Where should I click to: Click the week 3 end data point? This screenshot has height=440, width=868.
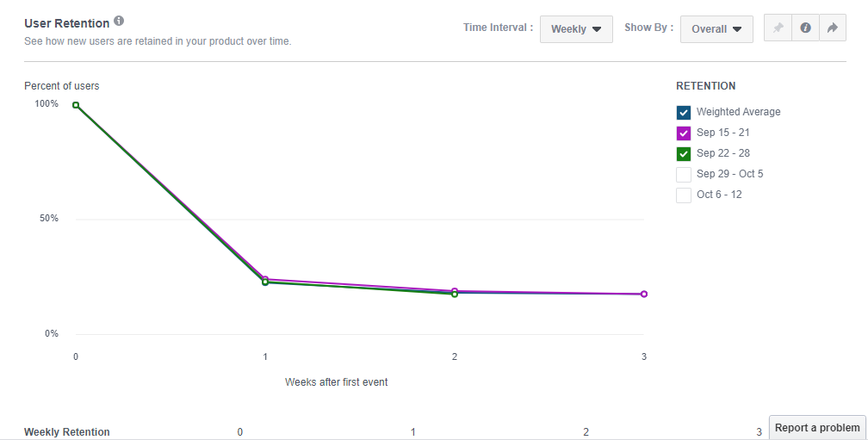644,294
